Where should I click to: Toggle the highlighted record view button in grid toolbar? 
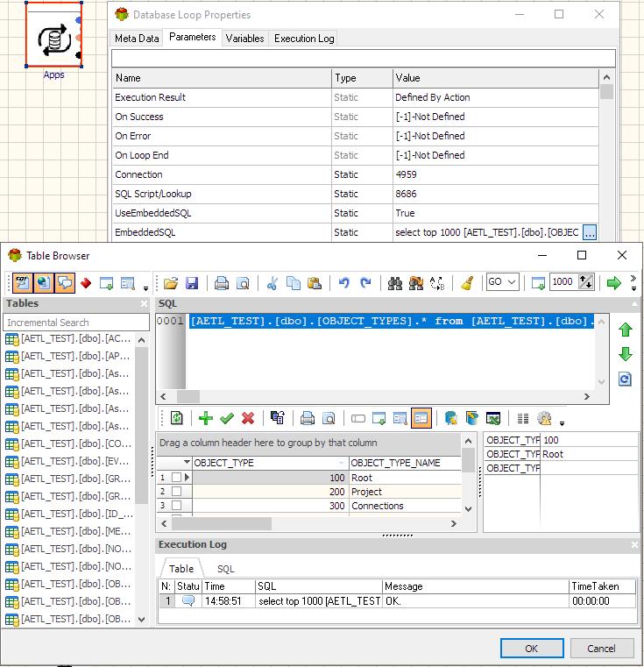pos(421,419)
